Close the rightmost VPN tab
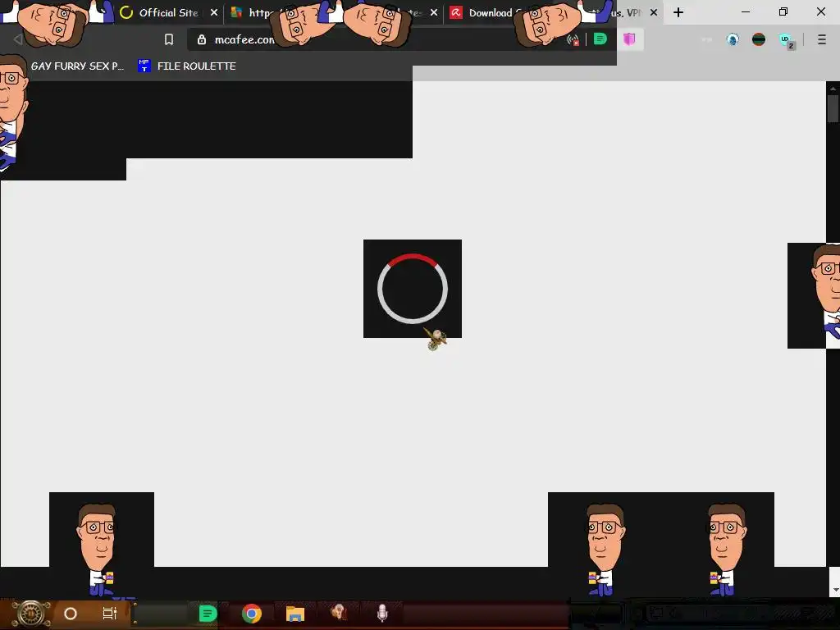Viewport: 840px width, 630px height. [654, 12]
